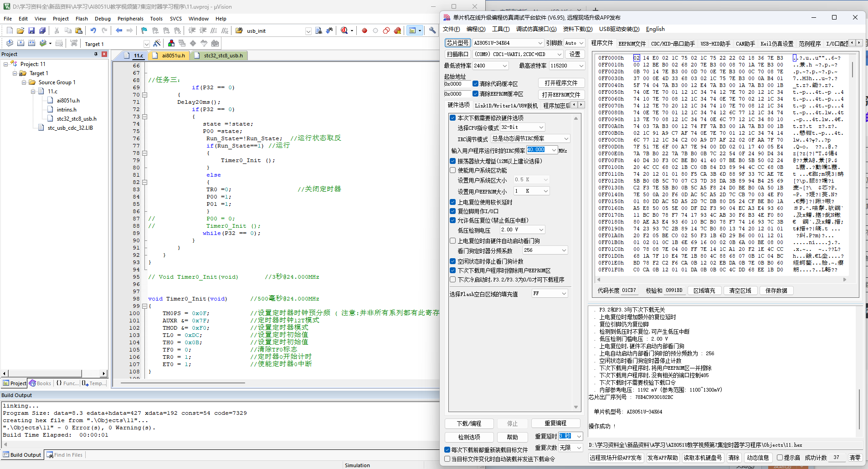Enable 上电复位时由硬件自动启动看门狗 checkbox
This screenshot has width=868, height=469.
coord(453,241)
